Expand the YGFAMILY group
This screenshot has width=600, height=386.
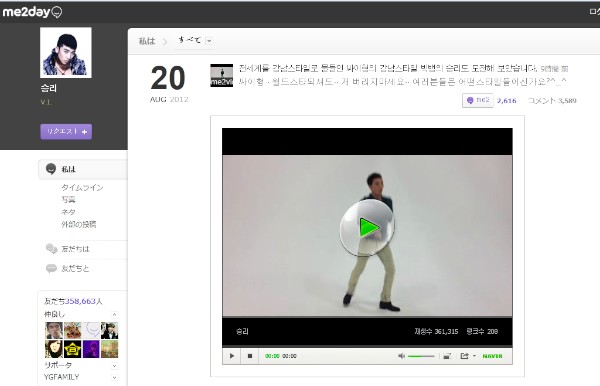(114, 378)
